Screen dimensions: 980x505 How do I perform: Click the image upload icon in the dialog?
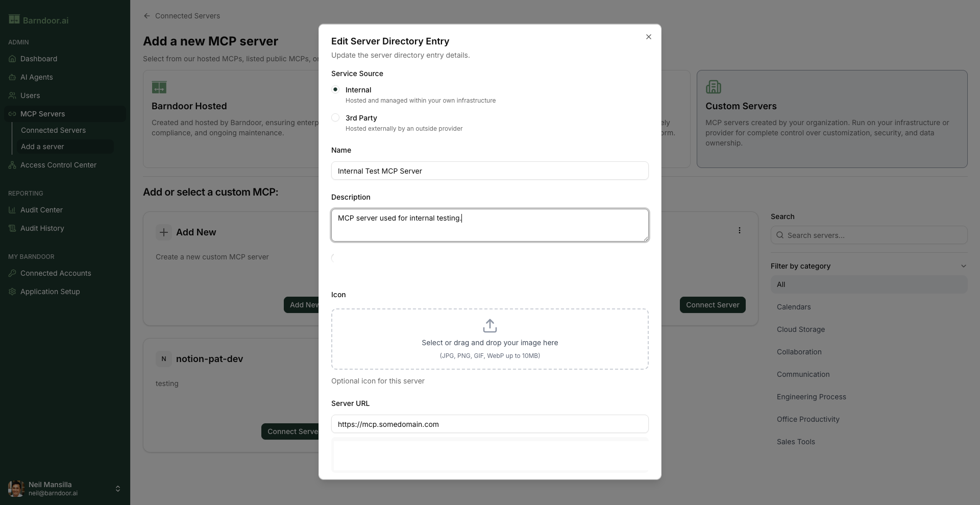pyautogui.click(x=489, y=325)
